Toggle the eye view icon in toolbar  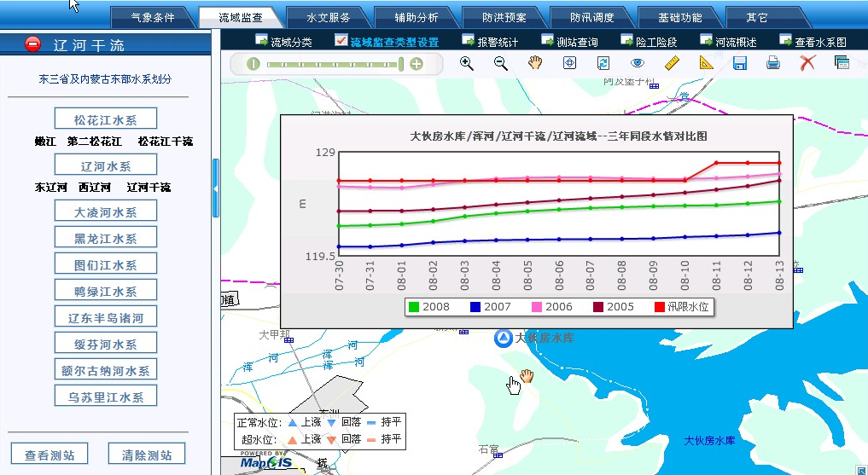tap(638, 63)
